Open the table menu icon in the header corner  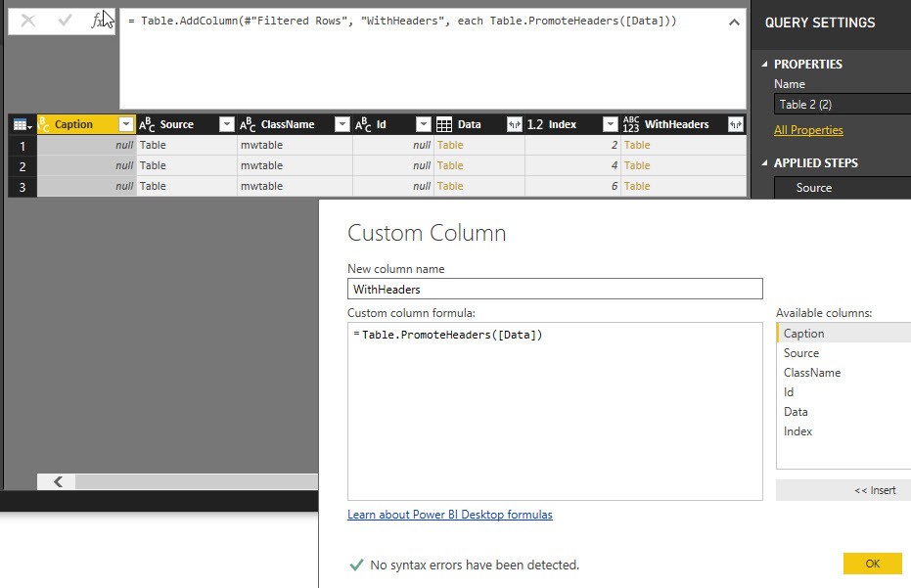point(23,124)
